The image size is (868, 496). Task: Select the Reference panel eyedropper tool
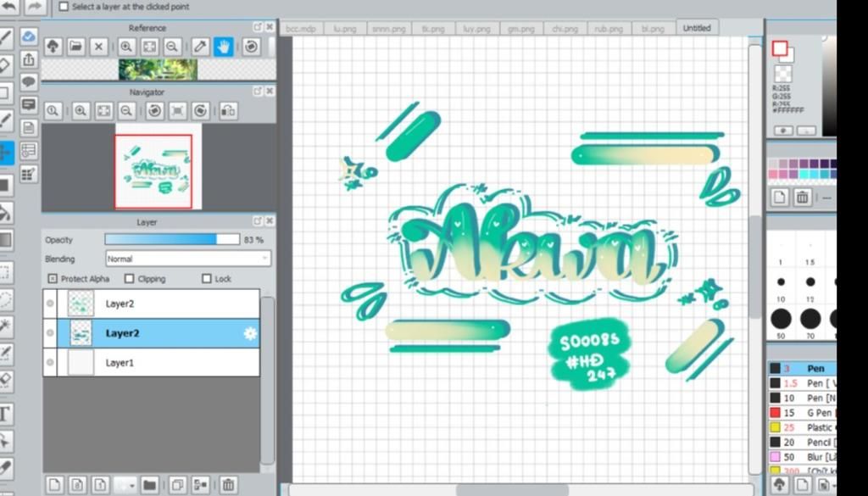(x=200, y=47)
